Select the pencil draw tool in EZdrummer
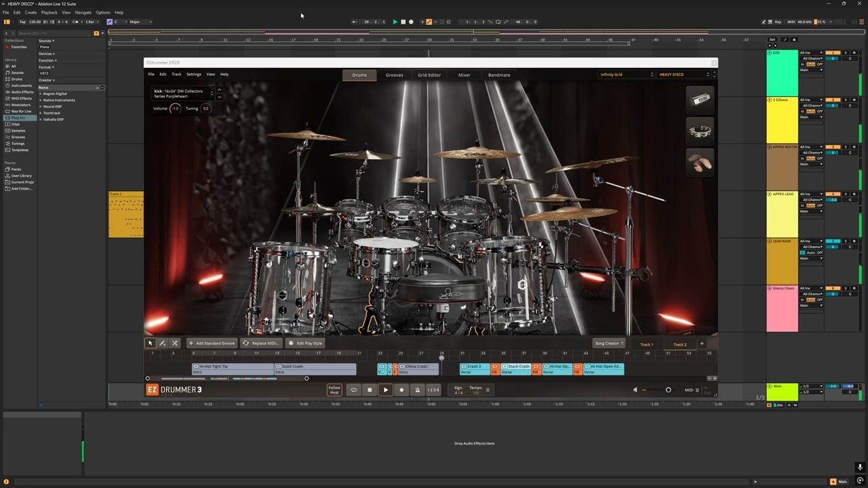 click(x=163, y=343)
